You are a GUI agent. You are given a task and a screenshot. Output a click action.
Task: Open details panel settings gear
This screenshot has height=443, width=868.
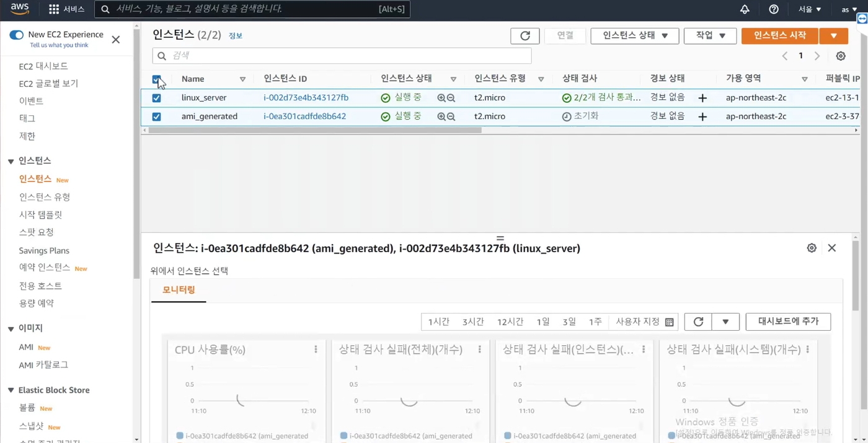[x=812, y=248]
